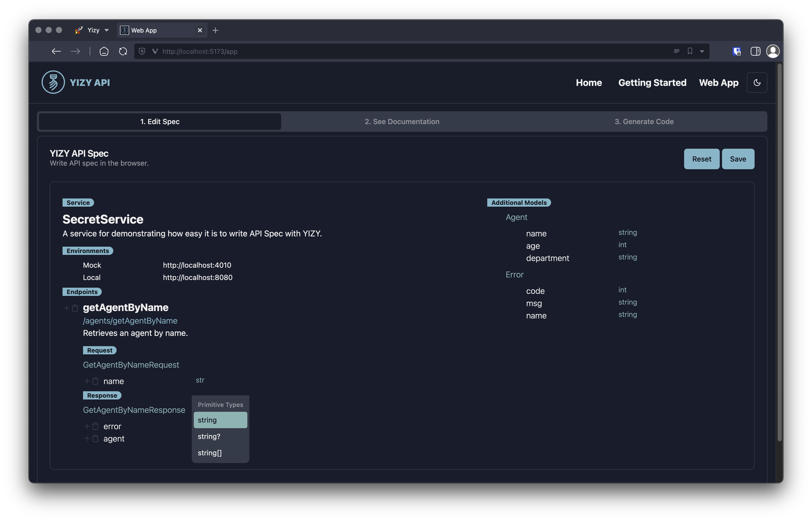812x521 pixels.
Task: Reload the page with the refresh icon
Action: click(x=123, y=52)
